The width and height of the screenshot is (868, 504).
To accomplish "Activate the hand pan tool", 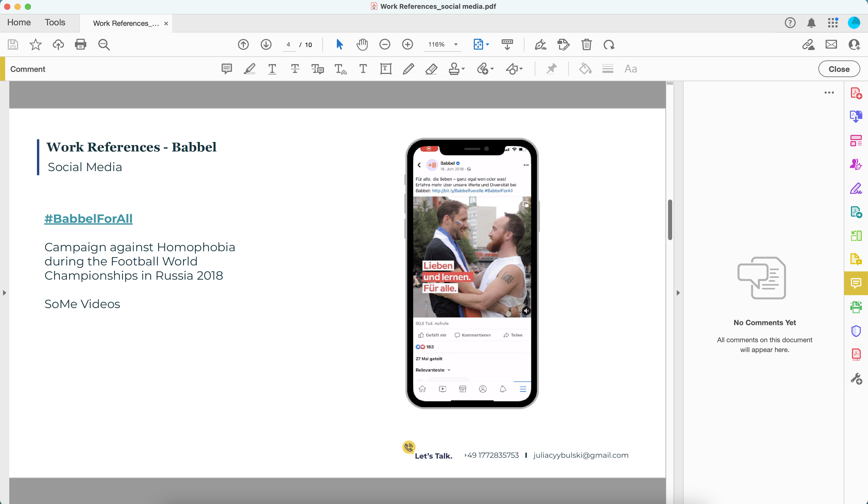I will 362,44.
